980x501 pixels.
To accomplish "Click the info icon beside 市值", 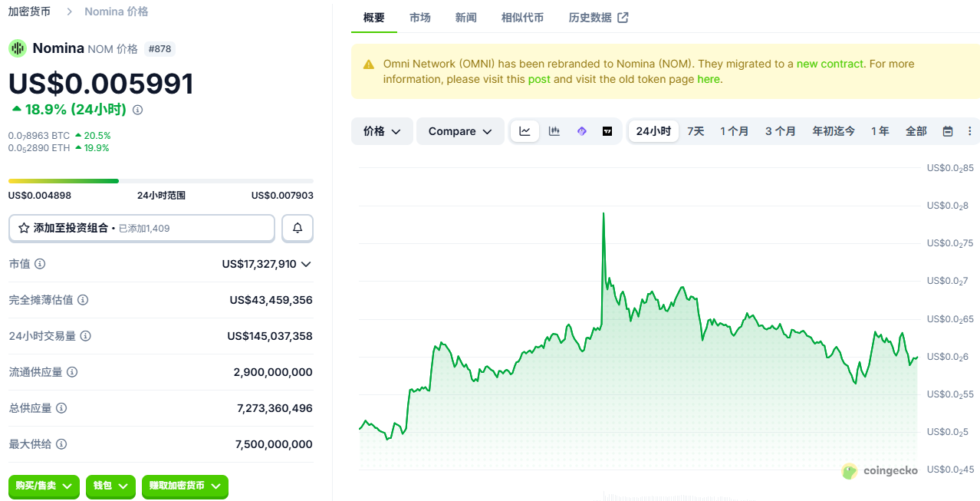I will pyautogui.click(x=40, y=264).
